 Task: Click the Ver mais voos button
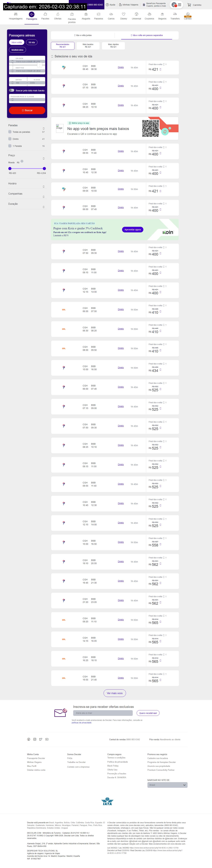(115, 693)
